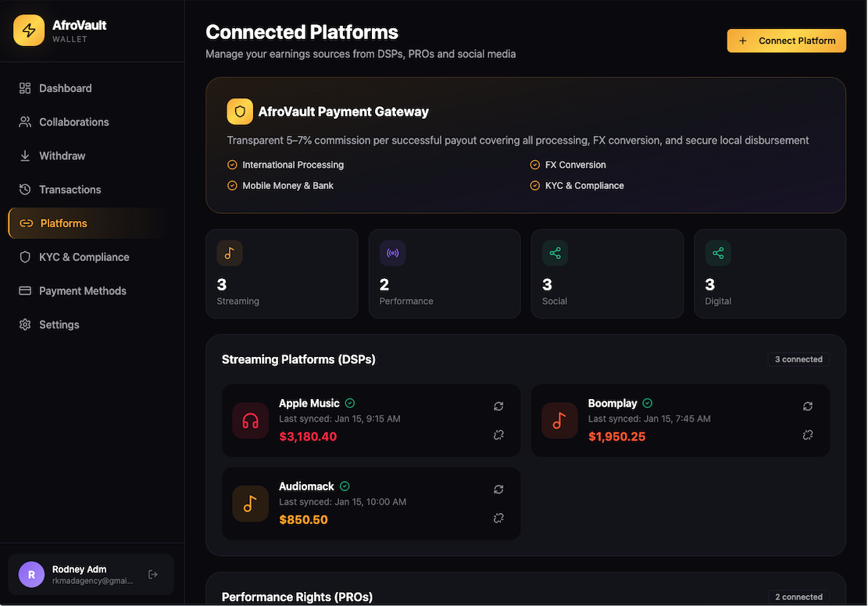Click the Apple Music disconnect icon

[x=498, y=435]
